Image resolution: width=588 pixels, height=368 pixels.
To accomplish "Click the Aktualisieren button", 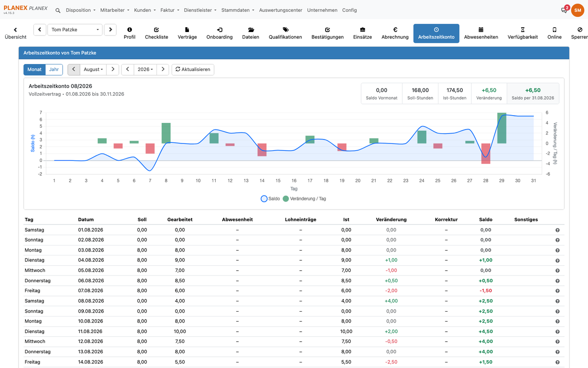I will pyautogui.click(x=193, y=69).
